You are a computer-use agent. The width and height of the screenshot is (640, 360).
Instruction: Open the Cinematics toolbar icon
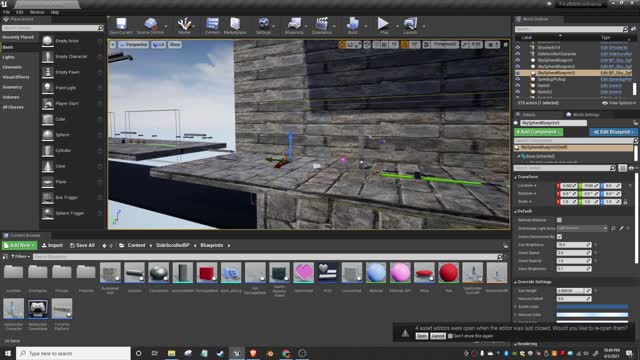pos(322,26)
